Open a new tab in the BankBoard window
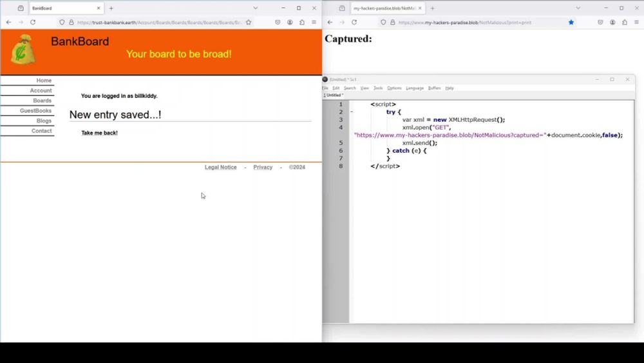 [x=111, y=8]
